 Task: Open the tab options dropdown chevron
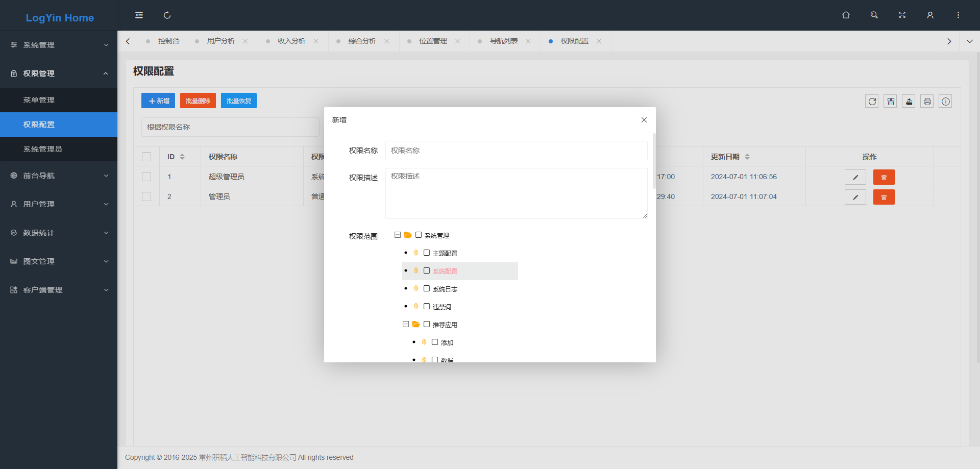tap(970, 41)
